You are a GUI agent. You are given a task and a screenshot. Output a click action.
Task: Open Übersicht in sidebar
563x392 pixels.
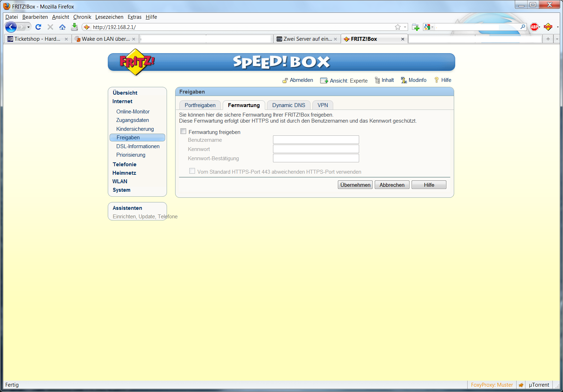pyautogui.click(x=125, y=93)
